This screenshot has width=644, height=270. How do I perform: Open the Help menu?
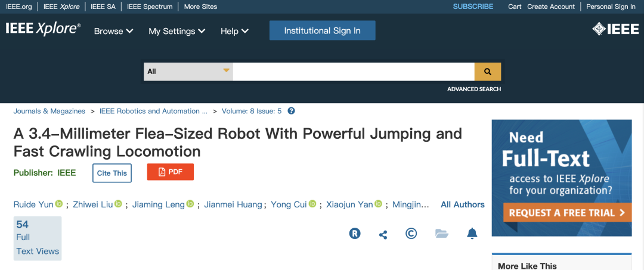point(234,31)
